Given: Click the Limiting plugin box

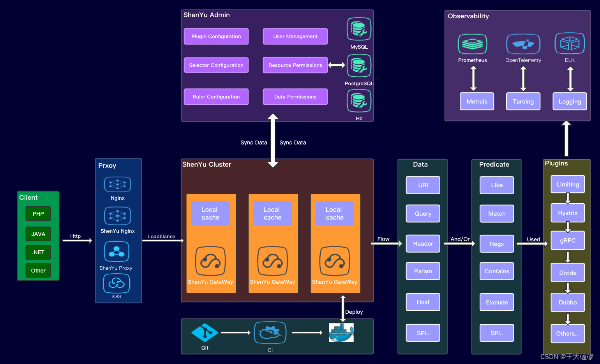Looking at the screenshot, I should pos(568,184).
